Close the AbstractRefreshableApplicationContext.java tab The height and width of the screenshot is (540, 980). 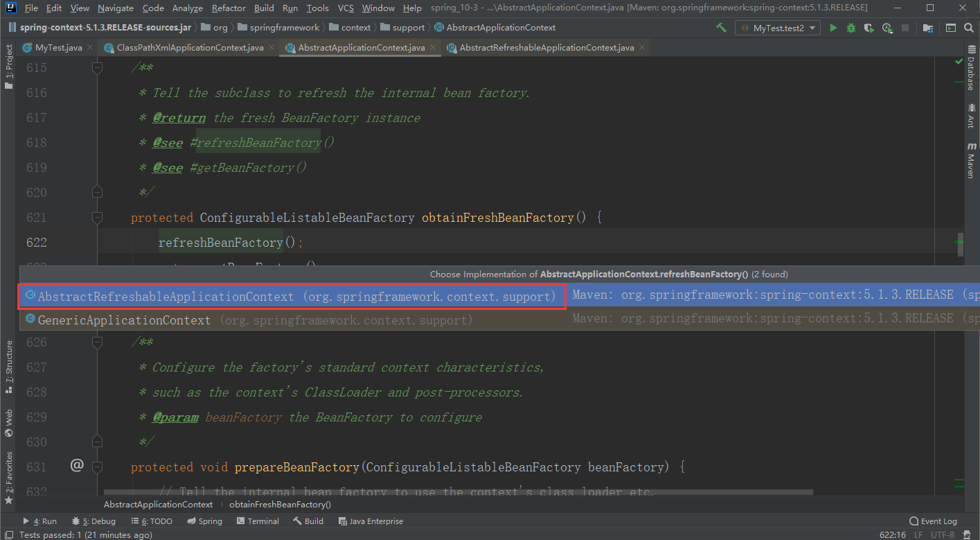643,48
